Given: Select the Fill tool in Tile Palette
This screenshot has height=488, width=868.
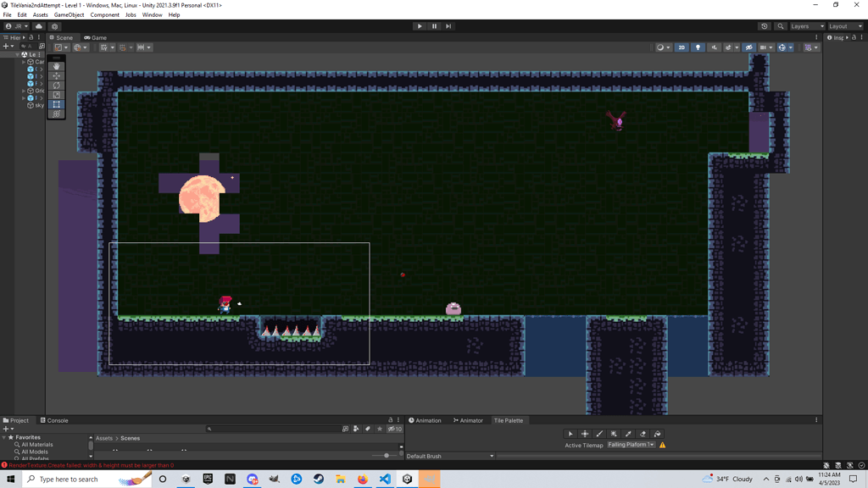Looking at the screenshot, I should [x=658, y=434].
